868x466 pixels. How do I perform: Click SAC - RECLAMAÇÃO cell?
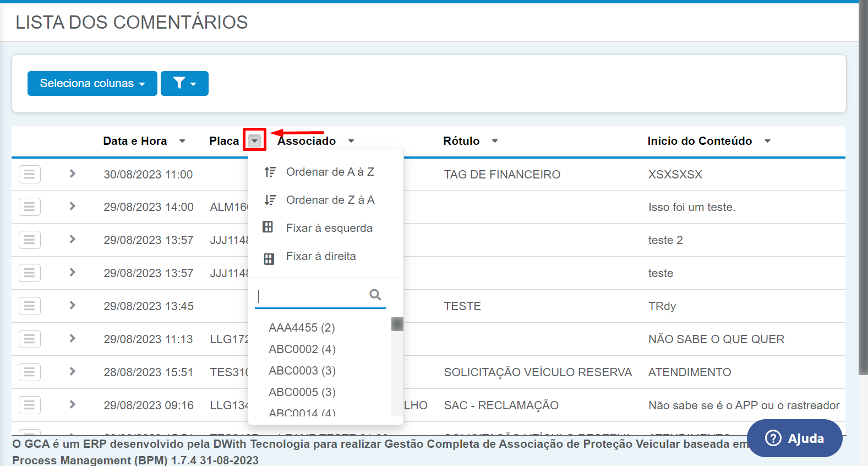pyautogui.click(x=501, y=405)
